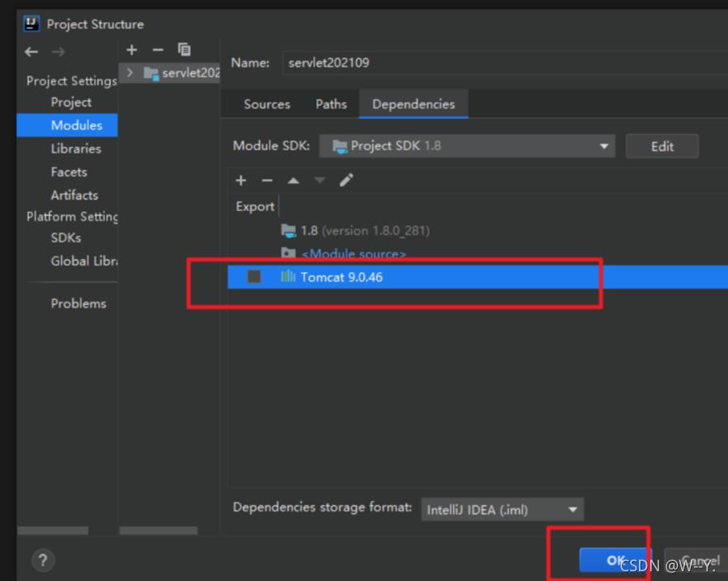The width and height of the screenshot is (728, 581).
Task: Move the dependency up
Action: click(x=293, y=180)
